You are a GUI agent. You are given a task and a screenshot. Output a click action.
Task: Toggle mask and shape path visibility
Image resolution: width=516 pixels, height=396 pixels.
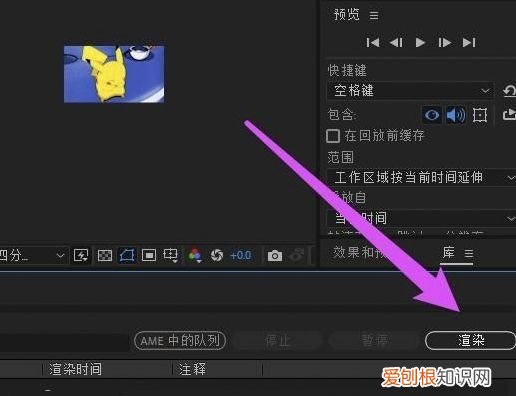click(x=127, y=256)
